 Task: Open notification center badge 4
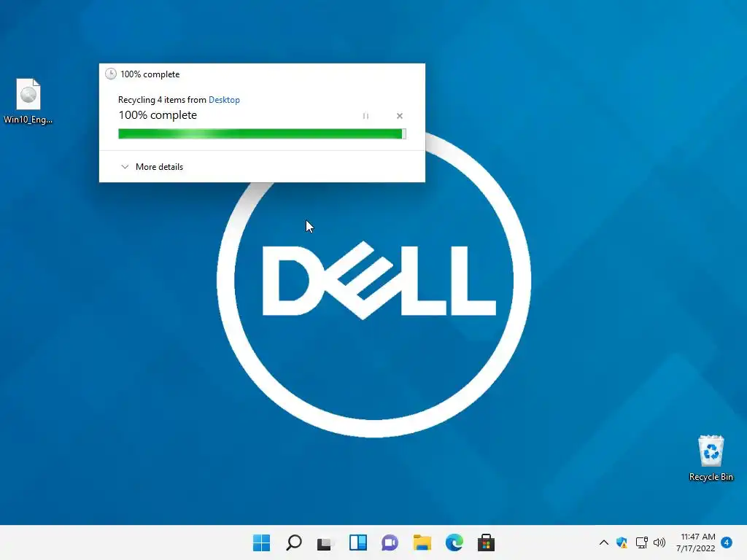pyautogui.click(x=727, y=542)
